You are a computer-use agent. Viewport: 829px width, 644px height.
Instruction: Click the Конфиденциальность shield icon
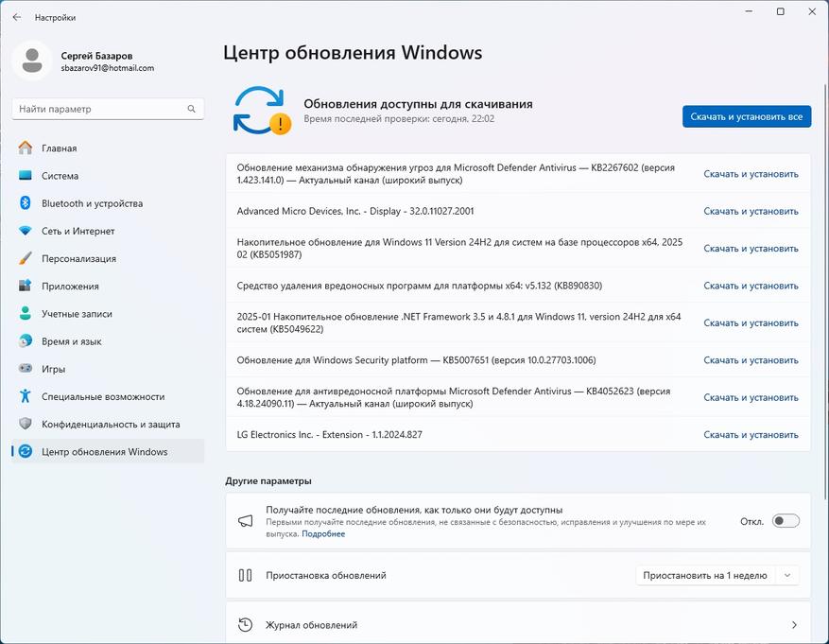click(25, 424)
